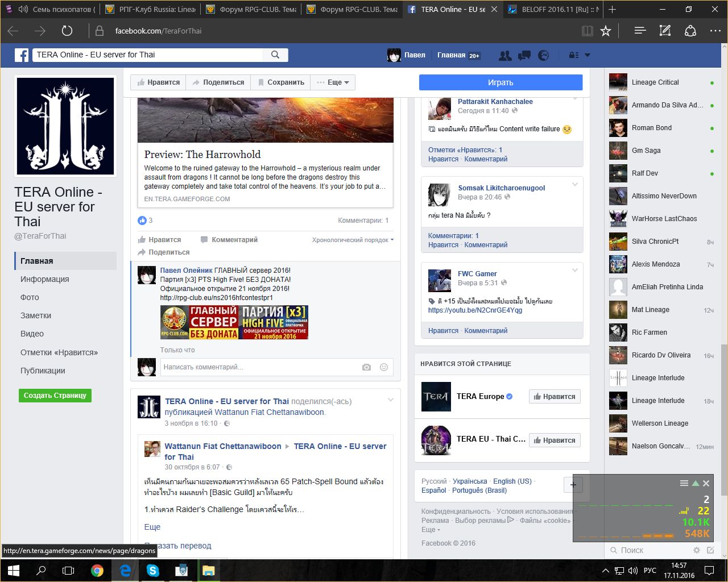Insert emoji smiley in comment box
728x582 pixels.
384,367
